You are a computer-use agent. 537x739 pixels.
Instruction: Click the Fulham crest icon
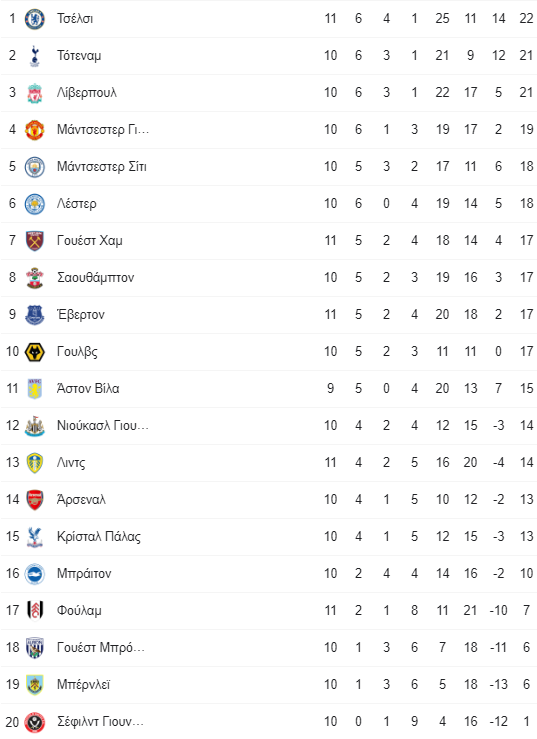34,611
